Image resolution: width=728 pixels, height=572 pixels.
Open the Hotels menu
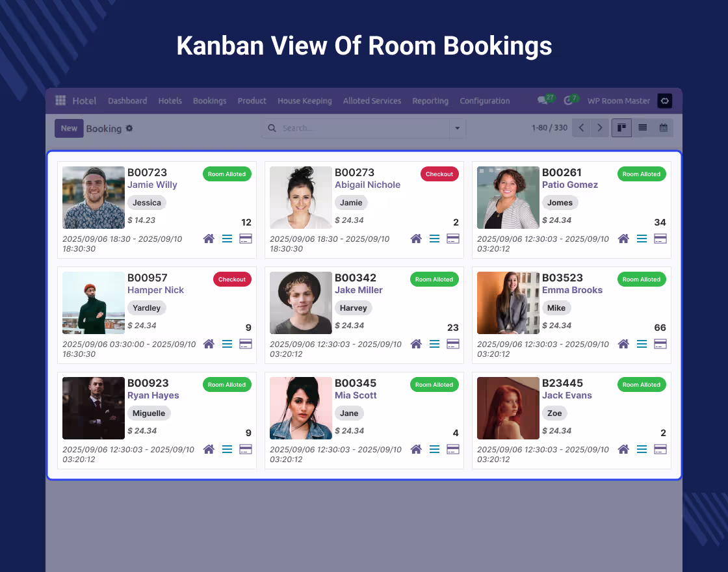[x=170, y=101]
